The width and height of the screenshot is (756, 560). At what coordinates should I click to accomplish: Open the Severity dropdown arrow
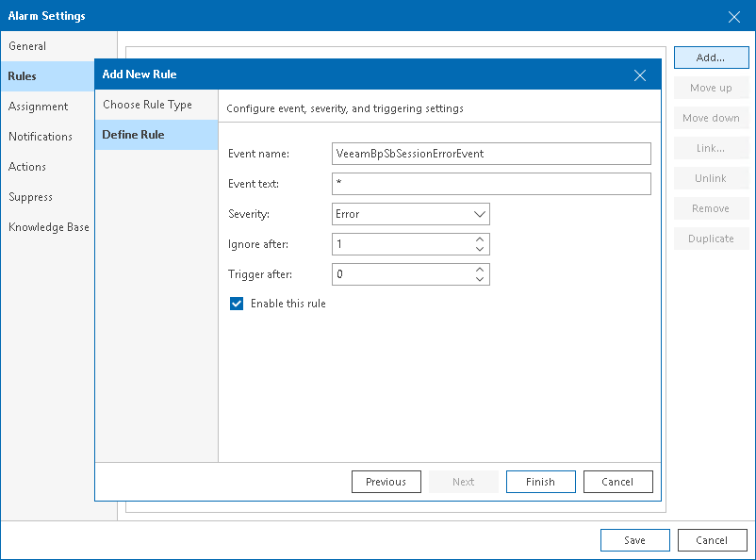coord(479,214)
